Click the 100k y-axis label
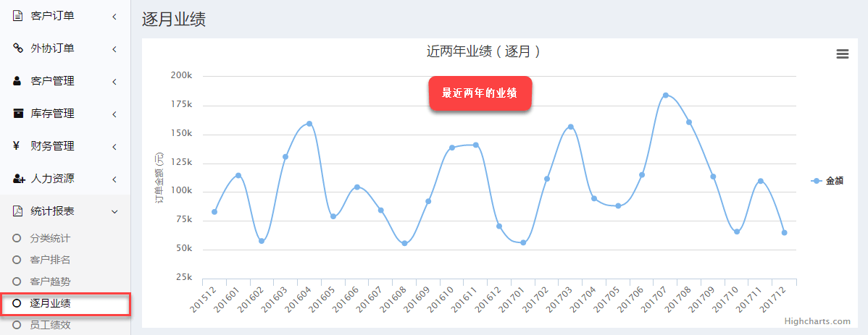The width and height of the screenshot is (868, 335). click(x=182, y=191)
